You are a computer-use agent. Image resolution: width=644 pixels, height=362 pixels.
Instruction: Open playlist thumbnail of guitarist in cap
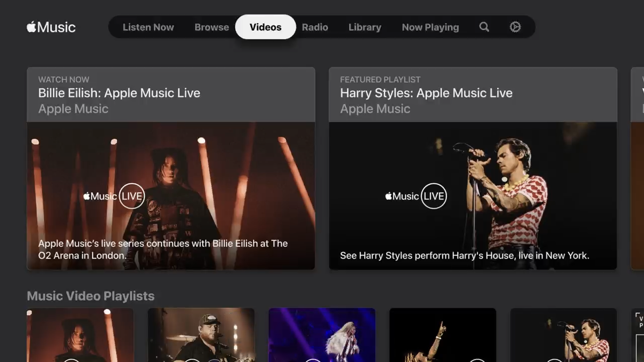pos(201,335)
